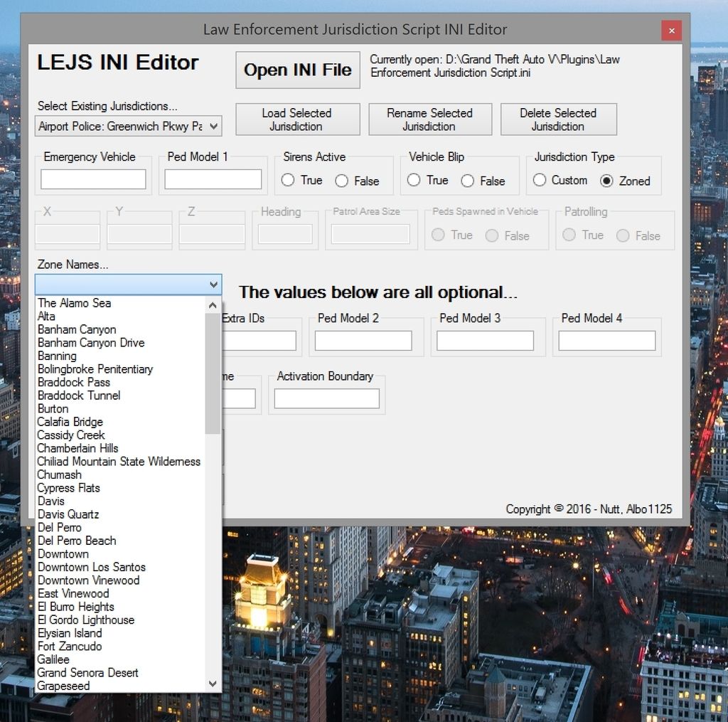Select Bolingbroke Penitentiary from zone list
This screenshot has height=722, width=728.
point(95,369)
